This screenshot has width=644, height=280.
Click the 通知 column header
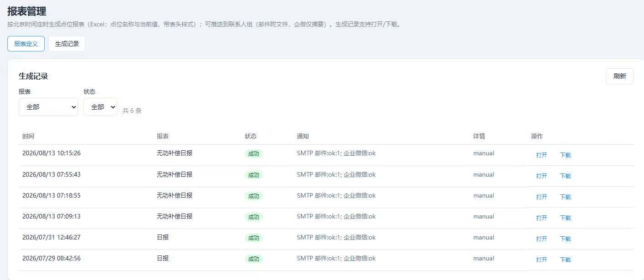pyautogui.click(x=303, y=136)
